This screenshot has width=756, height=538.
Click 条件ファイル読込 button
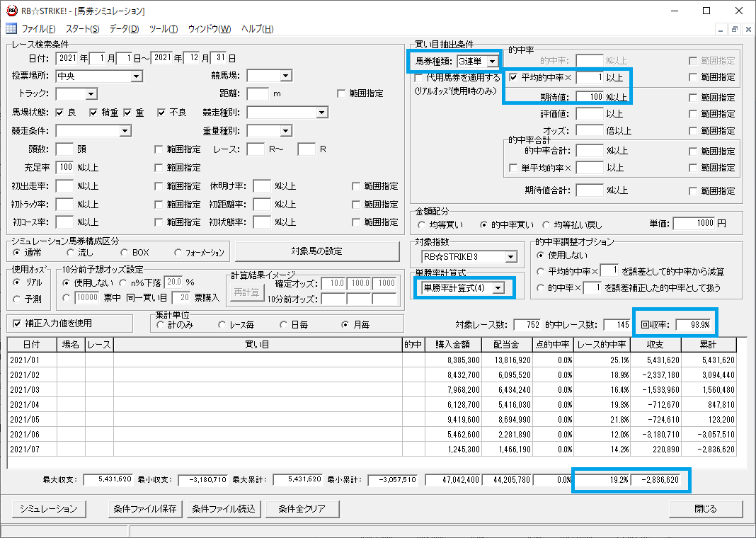point(223,508)
